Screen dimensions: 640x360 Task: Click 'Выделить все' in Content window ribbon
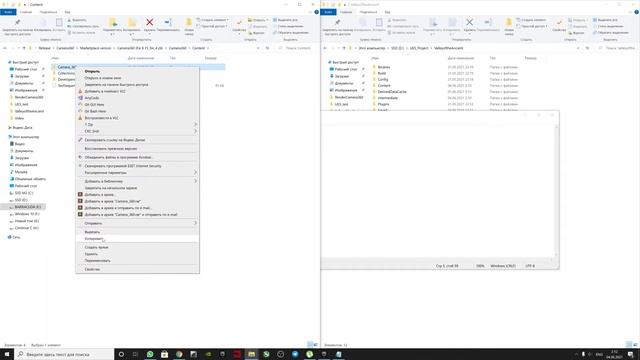(x=285, y=20)
